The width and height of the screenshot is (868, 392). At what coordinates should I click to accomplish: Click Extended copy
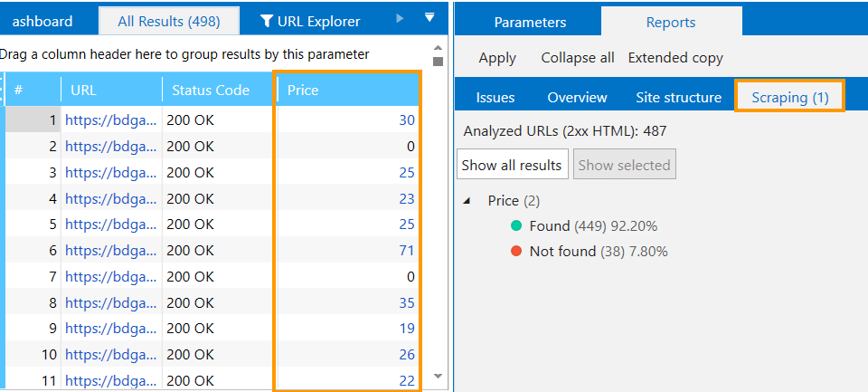675,58
